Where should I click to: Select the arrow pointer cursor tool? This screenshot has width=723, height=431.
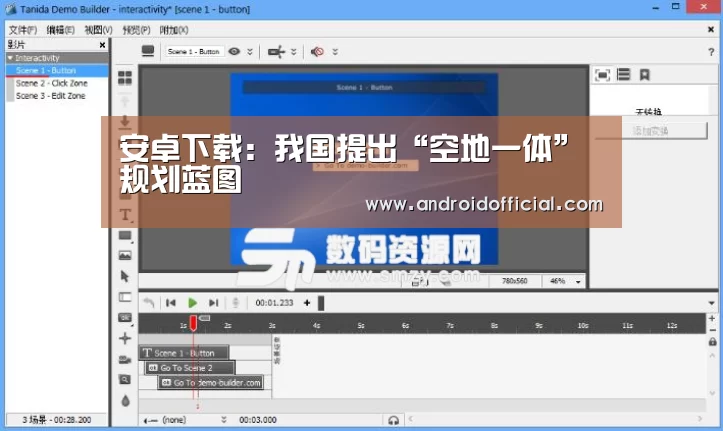click(x=124, y=276)
